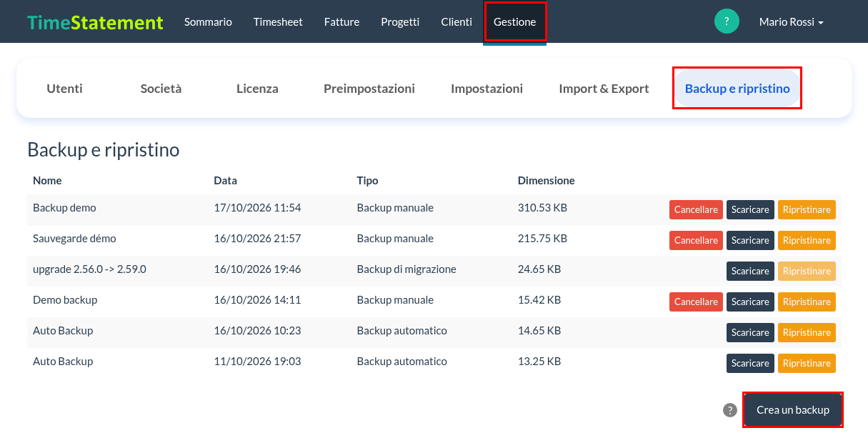Click the 24.65 KB size value

[x=539, y=269]
